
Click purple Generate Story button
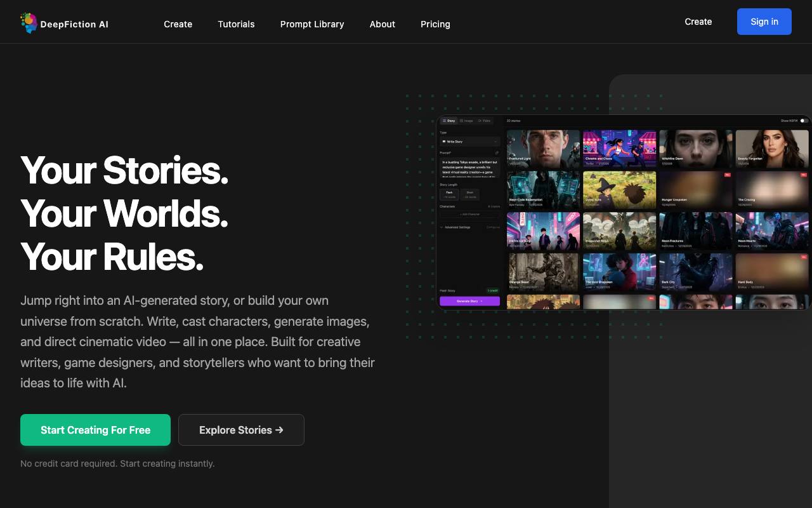(469, 301)
